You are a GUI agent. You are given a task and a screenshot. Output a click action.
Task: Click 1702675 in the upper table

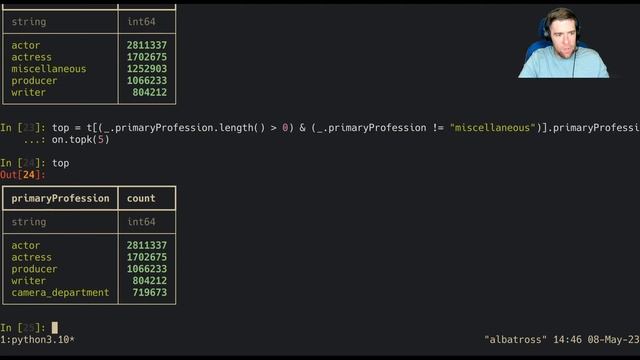click(x=147, y=57)
